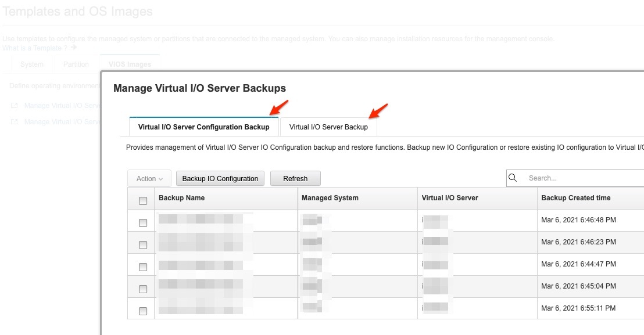Image resolution: width=644 pixels, height=335 pixels.
Task: Go to the Partition tab
Action: coord(76,64)
